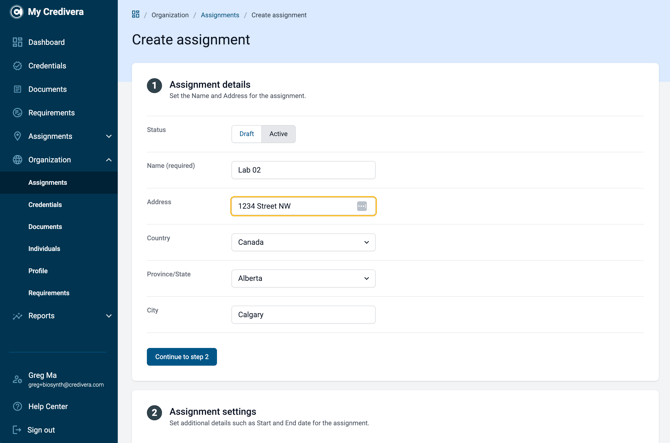Click the breadcrumb home grid icon
This screenshot has width=670, height=443.
(135, 15)
